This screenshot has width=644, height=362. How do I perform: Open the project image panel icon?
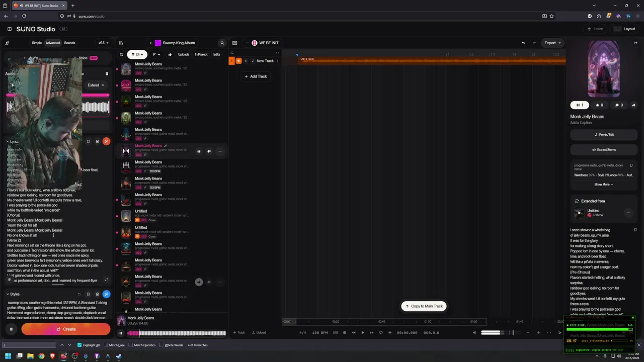pyautogui.click(x=234, y=43)
